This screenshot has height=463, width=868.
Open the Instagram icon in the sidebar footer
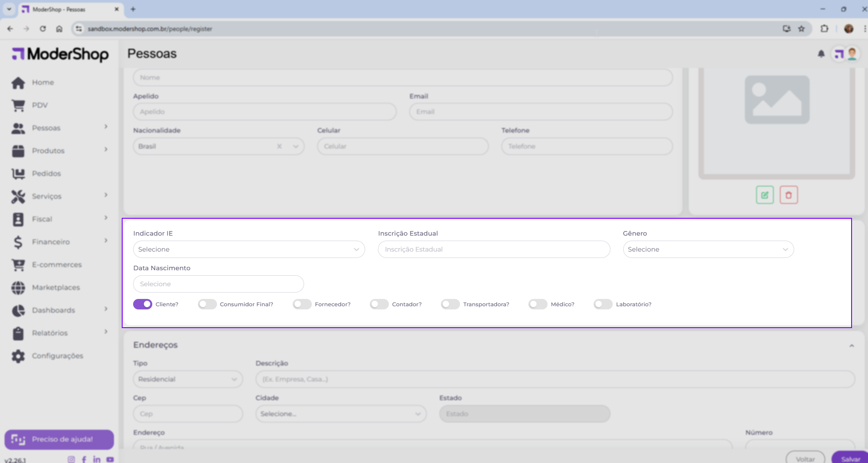[x=71, y=459]
